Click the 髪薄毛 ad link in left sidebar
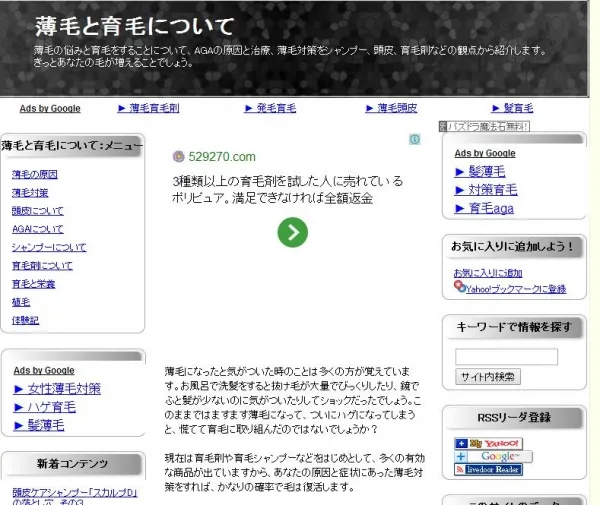This screenshot has width=600, height=505. click(x=39, y=426)
